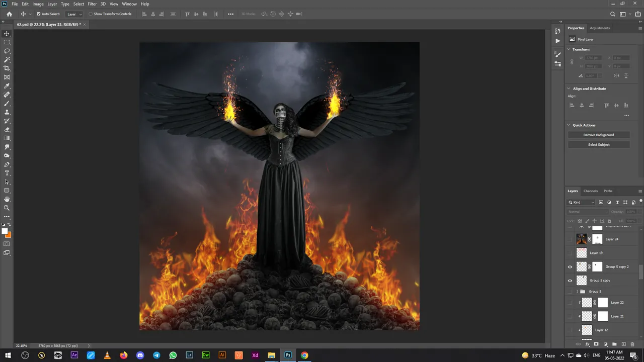Click the Home icon in options bar
The image size is (644, 362).
9,14
